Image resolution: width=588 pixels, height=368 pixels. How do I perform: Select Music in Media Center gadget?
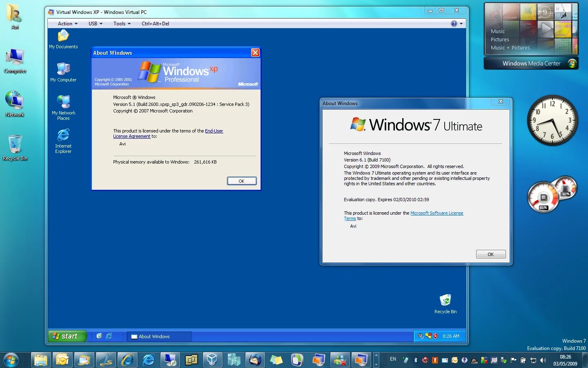click(x=498, y=31)
